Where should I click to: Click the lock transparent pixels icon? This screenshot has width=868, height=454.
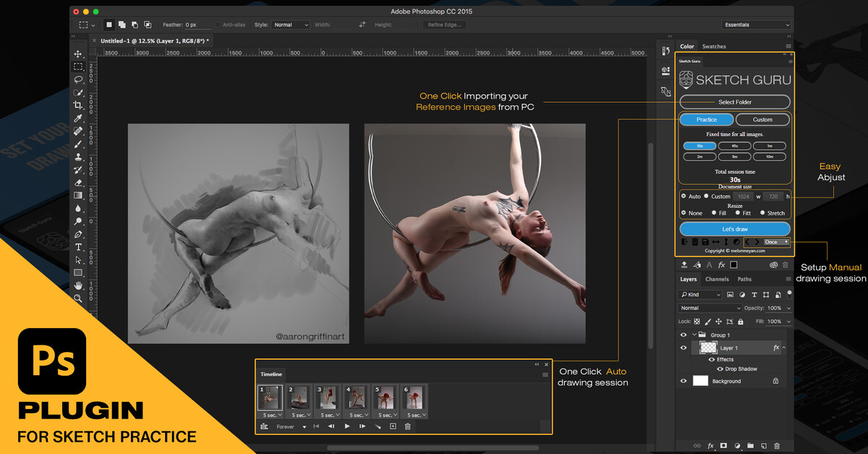(x=697, y=321)
